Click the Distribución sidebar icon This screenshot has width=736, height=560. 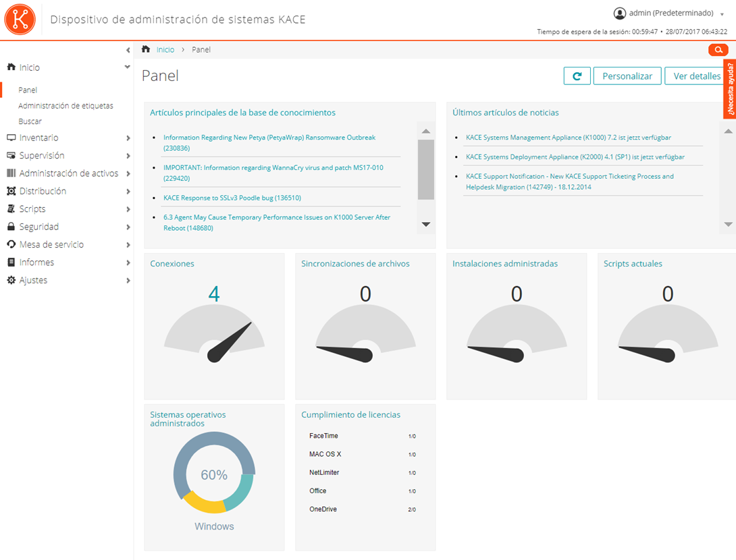coord(11,191)
